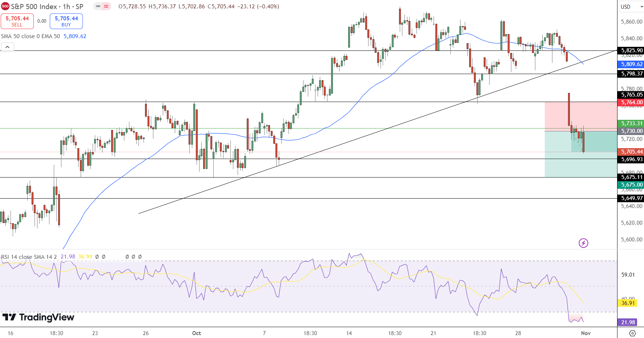
Task: Click the Nov label on time axis
Action: pyautogui.click(x=585, y=333)
